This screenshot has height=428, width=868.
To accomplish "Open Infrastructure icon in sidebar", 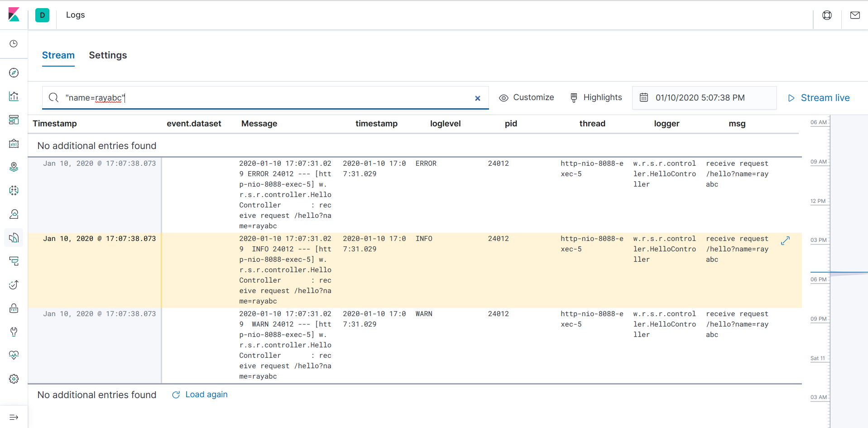I will pyautogui.click(x=14, y=214).
